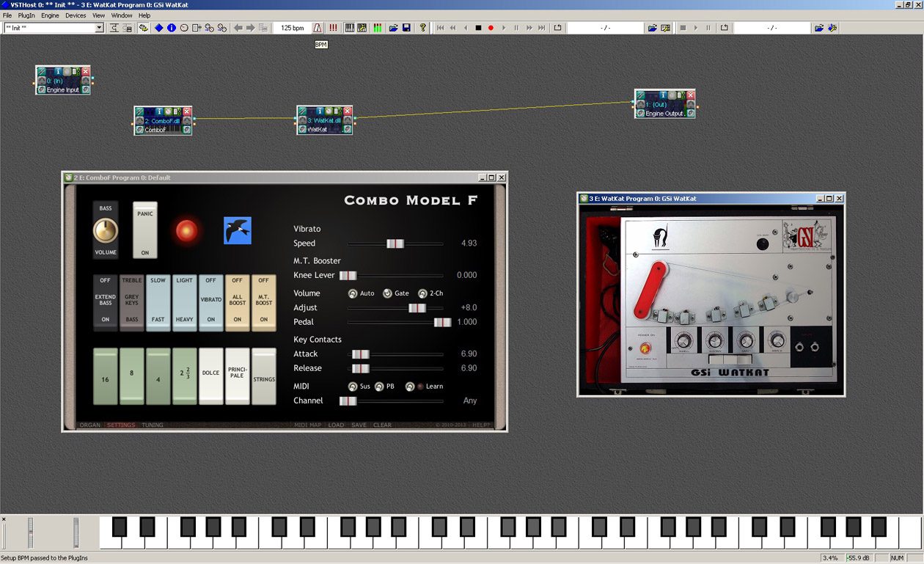924x564 pixels.
Task: Click the rewind to start transport button
Action: point(440,28)
